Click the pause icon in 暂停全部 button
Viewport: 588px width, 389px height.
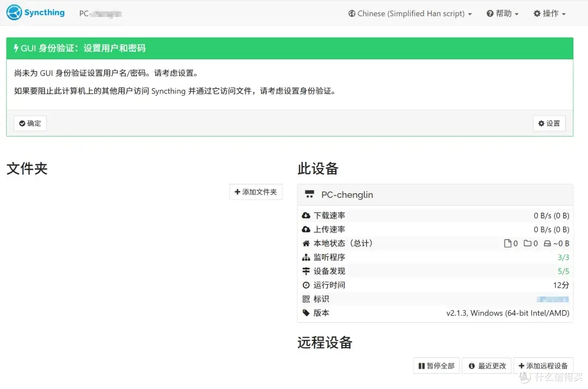[421, 366]
